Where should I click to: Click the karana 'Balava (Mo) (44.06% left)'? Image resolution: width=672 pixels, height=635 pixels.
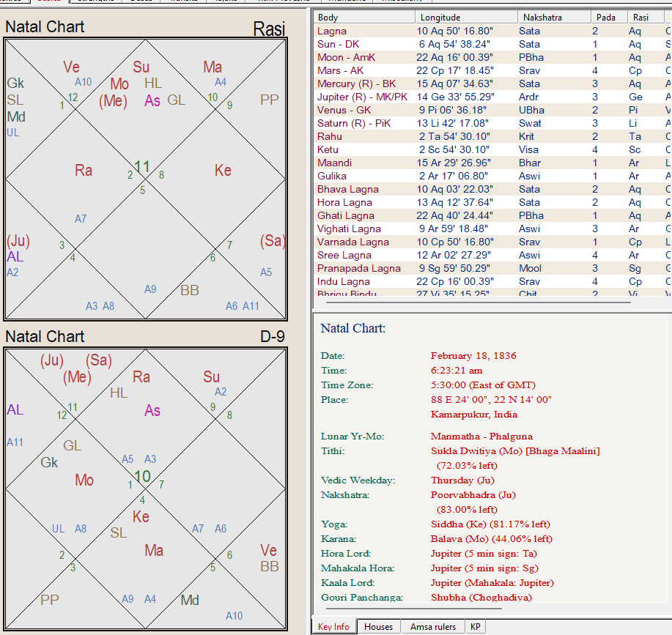[x=491, y=538]
